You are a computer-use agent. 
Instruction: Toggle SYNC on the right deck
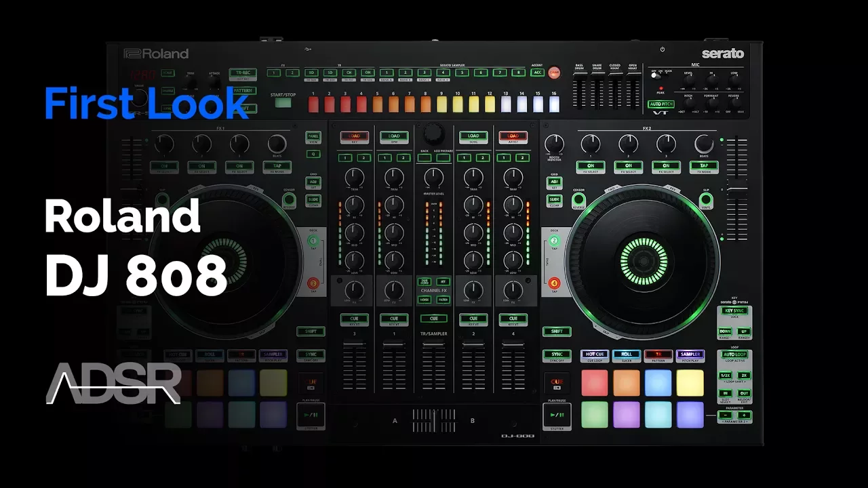coord(557,355)
